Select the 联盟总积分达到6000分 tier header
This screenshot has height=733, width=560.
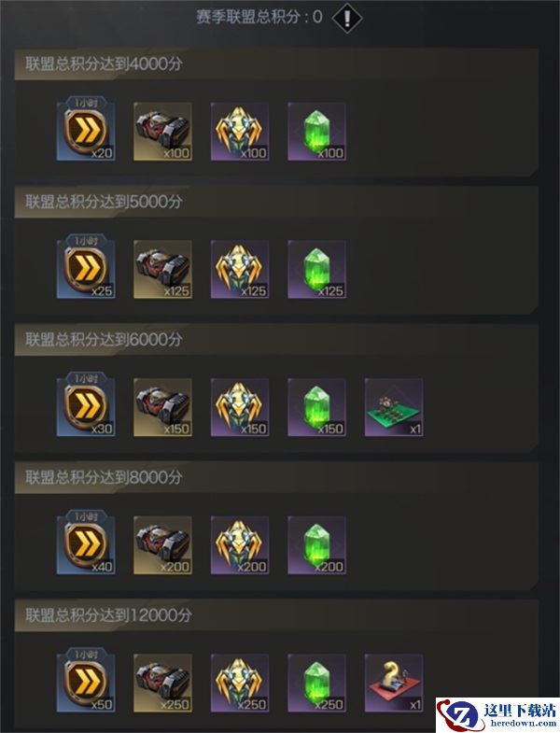coord(275,339)
